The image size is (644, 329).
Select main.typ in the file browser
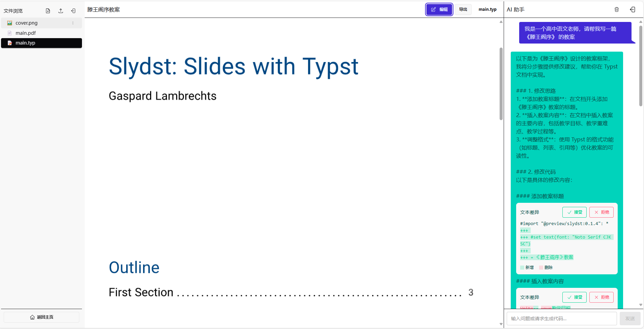pos(25,43)
